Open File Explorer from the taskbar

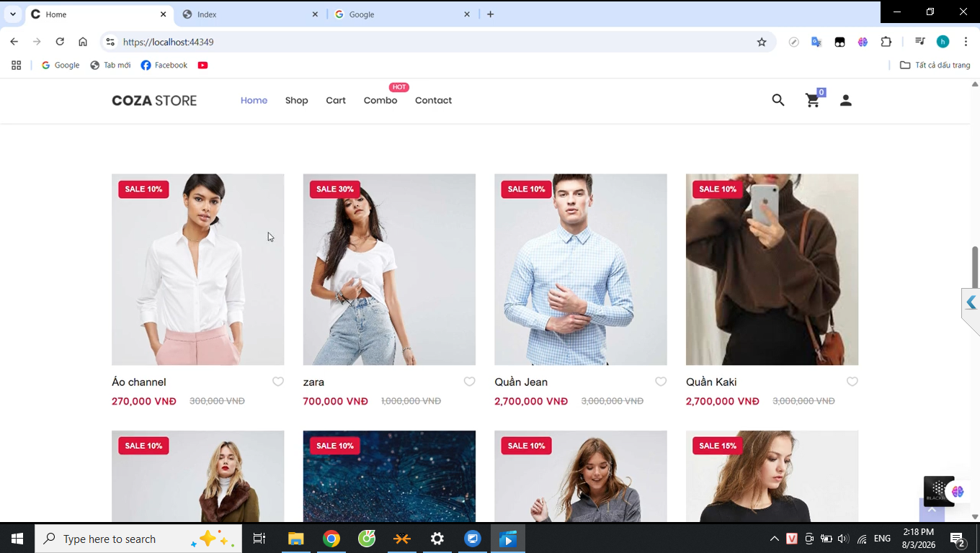[295, 539]
